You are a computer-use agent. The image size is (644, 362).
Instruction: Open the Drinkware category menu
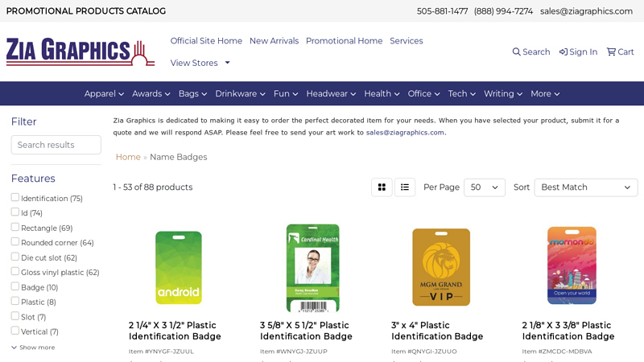240,94
